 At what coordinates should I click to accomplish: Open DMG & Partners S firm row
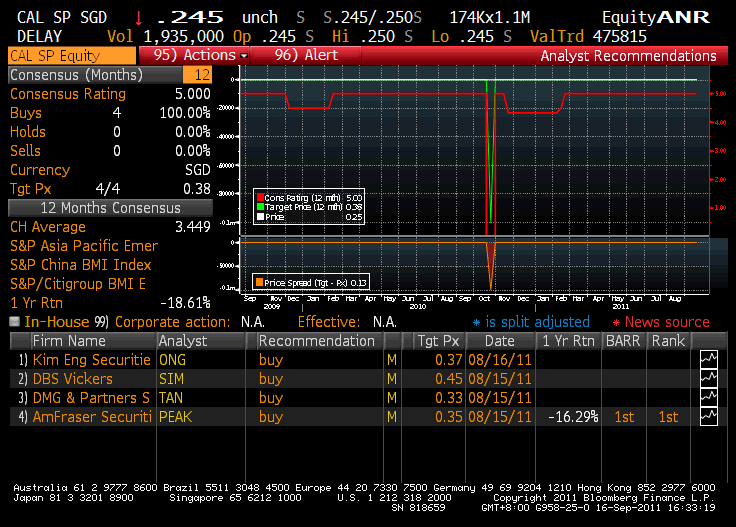(91, 398)
